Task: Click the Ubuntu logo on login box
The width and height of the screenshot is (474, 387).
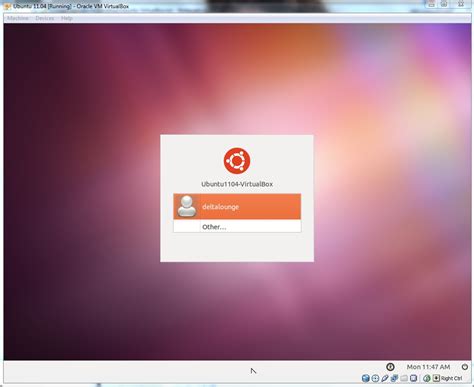Action: click(x=237, y=161)
